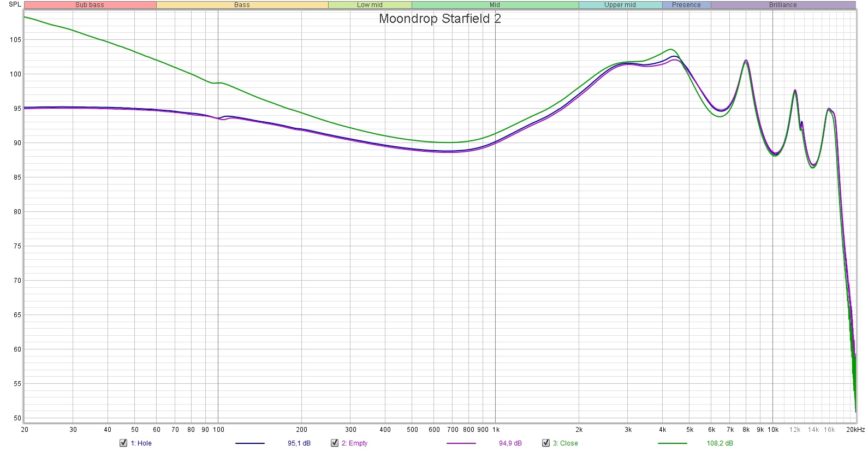This screenshot has width=868, height=451.
Task: Click the 105 dB axis label
Action: coord(15,40)
